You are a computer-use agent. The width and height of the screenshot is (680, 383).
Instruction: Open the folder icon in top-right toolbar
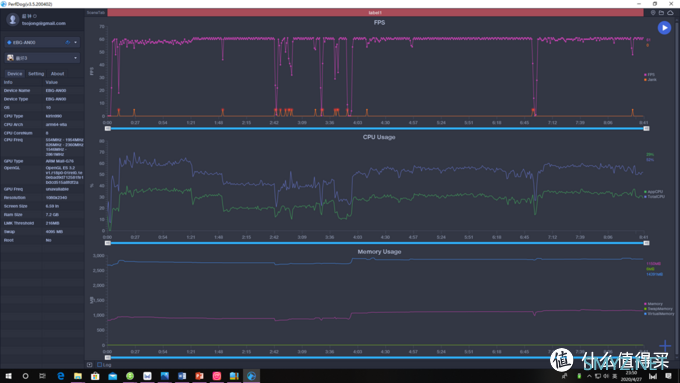(661, 13)
